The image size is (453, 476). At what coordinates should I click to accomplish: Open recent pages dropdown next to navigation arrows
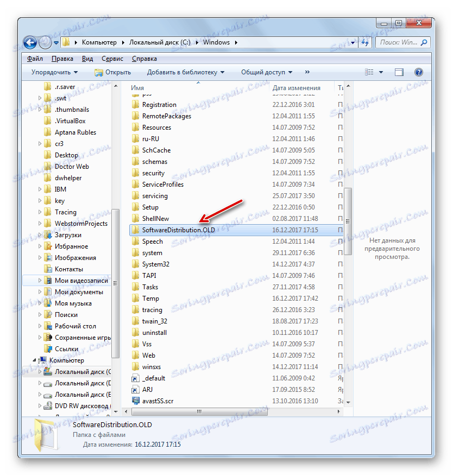coord(56,43)
